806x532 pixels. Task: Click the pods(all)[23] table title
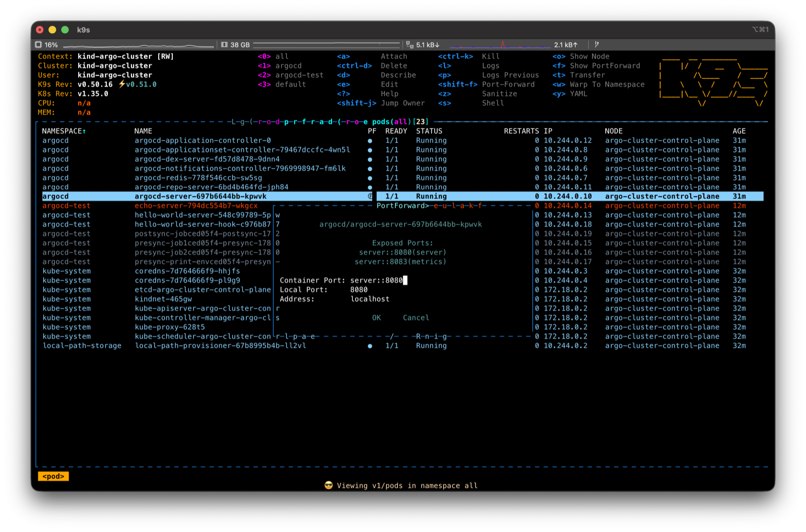[x=400, y=122]
